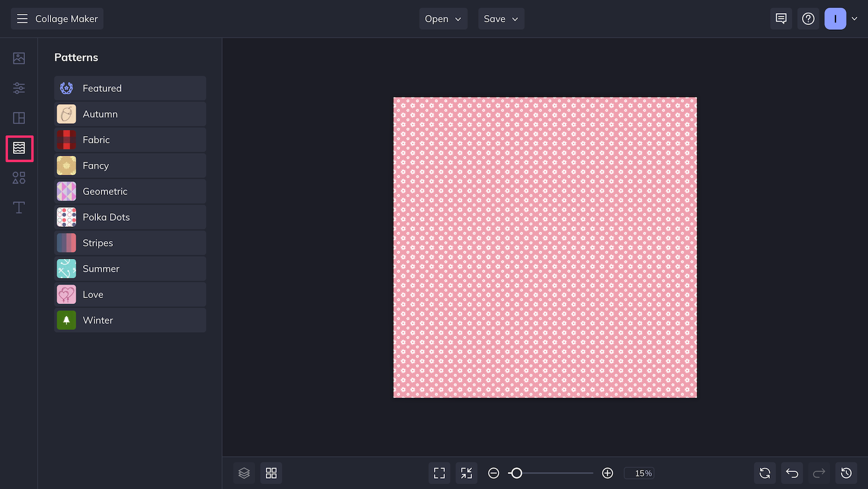Open the Layers panel icon
This screenshot has height=489, width=868.
244,473
